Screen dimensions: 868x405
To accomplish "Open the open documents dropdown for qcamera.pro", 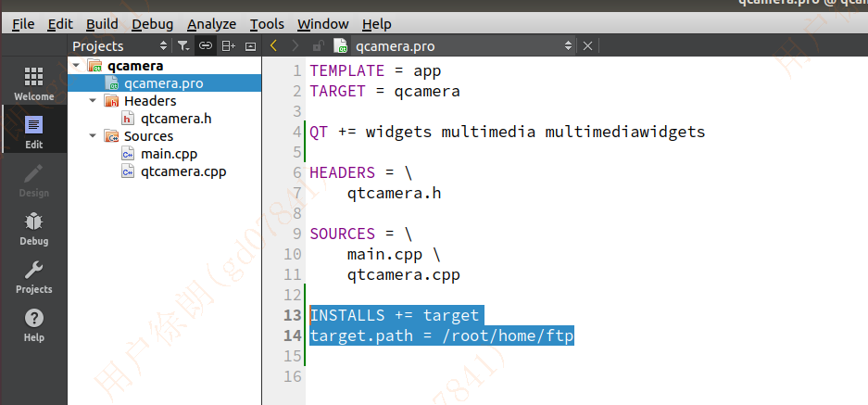I will [569, 46].
